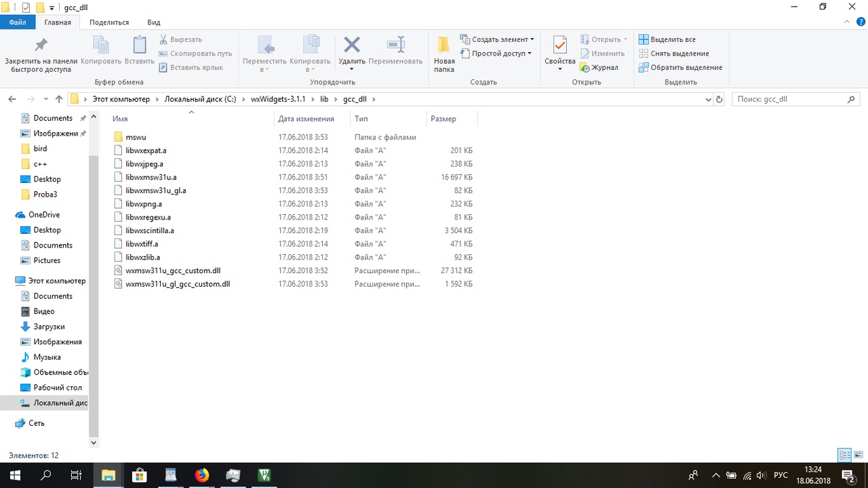Open Музыка in the navigation pane

47,357
